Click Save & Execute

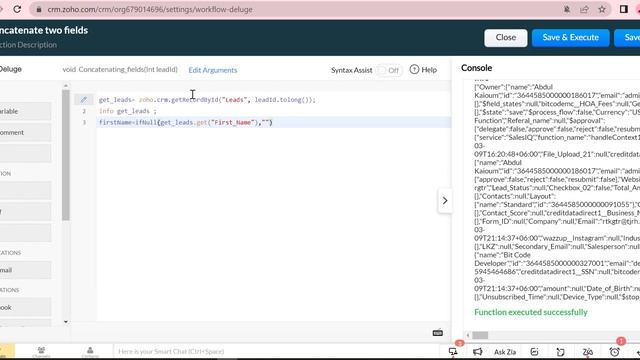coord(571,38)
